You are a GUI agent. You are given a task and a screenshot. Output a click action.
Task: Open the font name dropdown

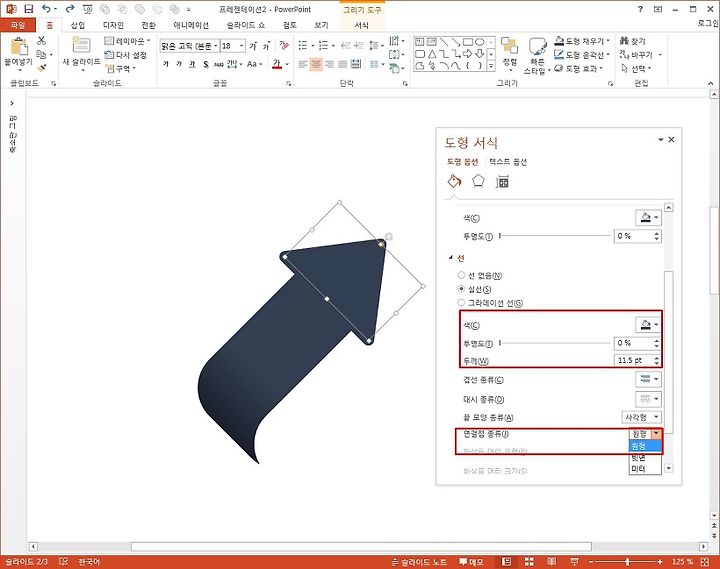215,46
